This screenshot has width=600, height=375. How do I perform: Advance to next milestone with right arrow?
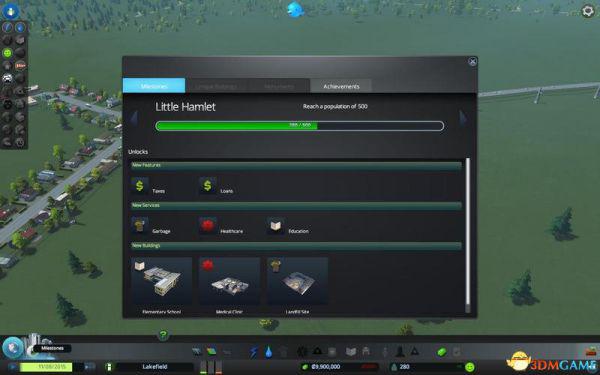point(463,118)
